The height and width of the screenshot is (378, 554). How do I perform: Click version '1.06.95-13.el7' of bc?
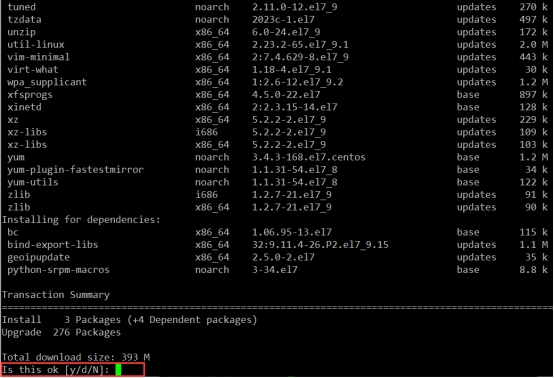pos(292,232)
